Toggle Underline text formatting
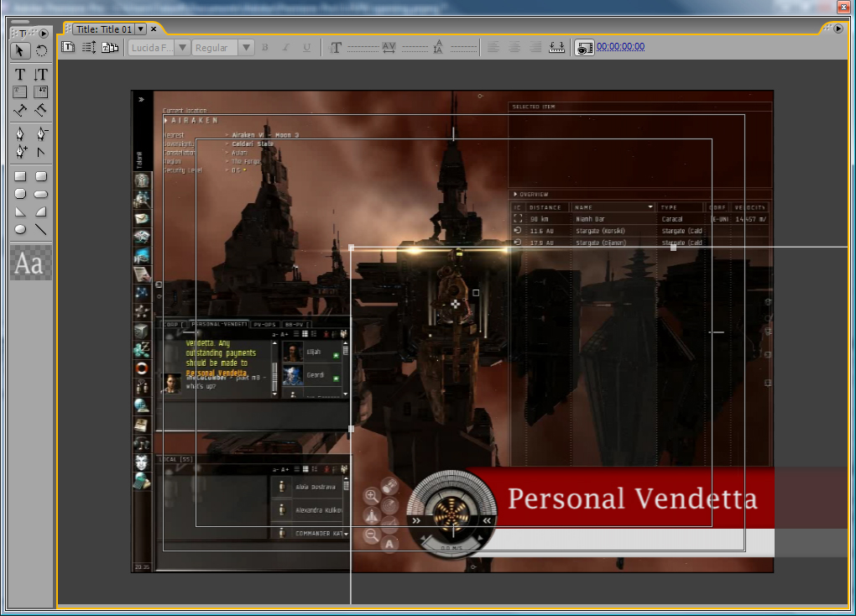 tap(307, 48)
